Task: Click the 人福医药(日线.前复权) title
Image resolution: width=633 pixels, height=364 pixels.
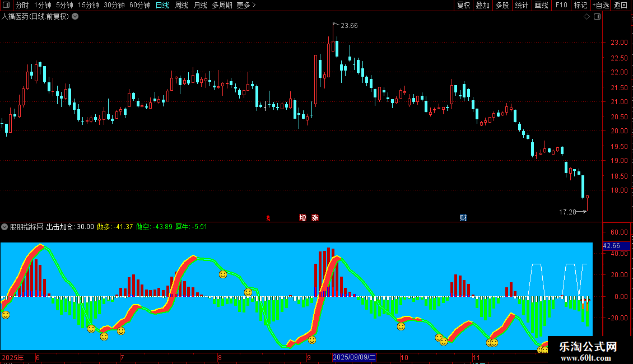Action: point(35,17)
